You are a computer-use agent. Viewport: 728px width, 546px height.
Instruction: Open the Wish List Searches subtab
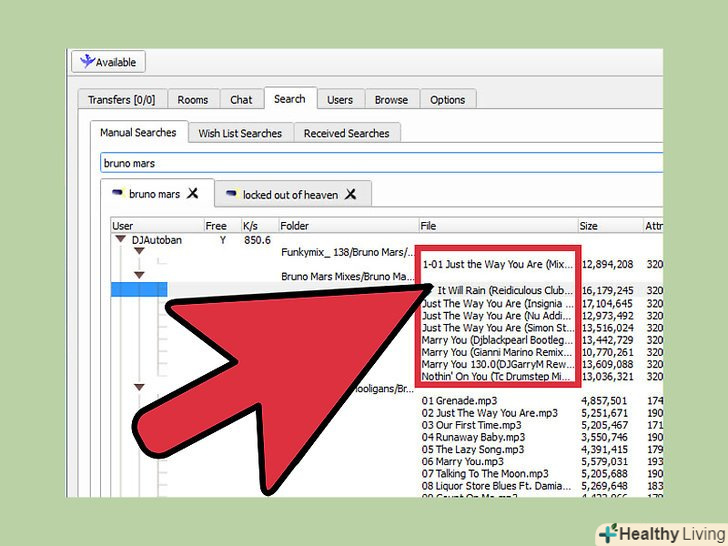click(240, 133)
